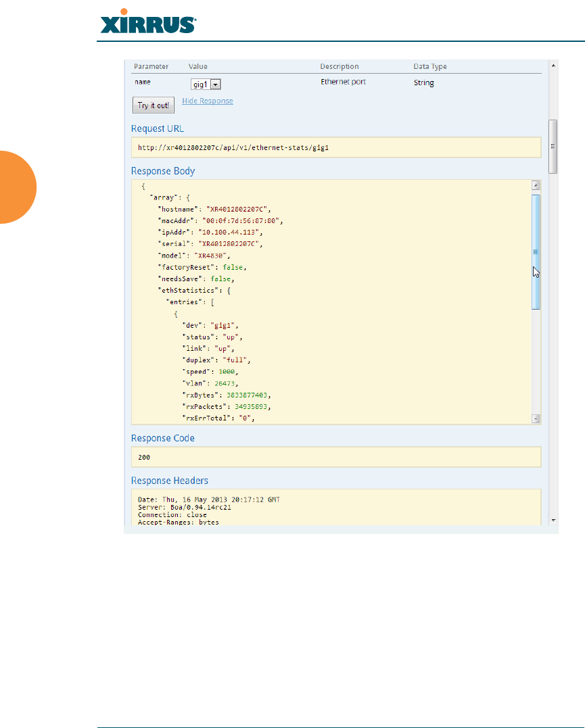This screenshot has height=728, width=585.
Task: Click the "ethStatistics" line
Action: click(194, 290)
